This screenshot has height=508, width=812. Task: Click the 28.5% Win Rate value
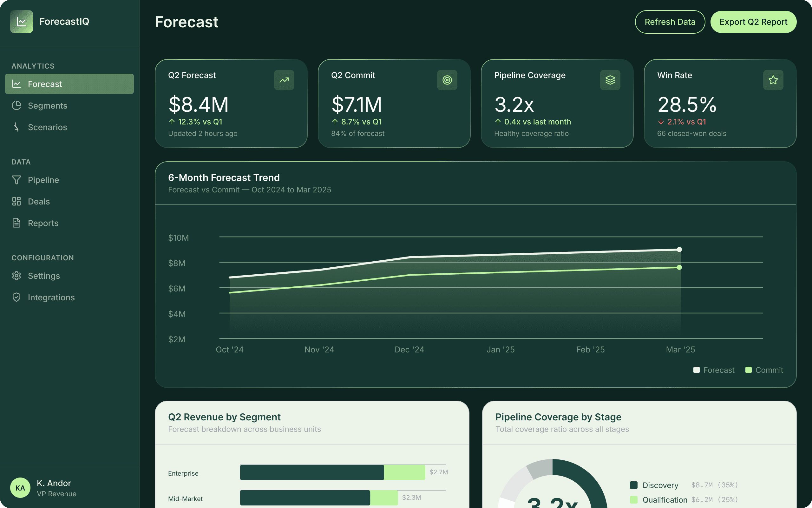point(687,104)
